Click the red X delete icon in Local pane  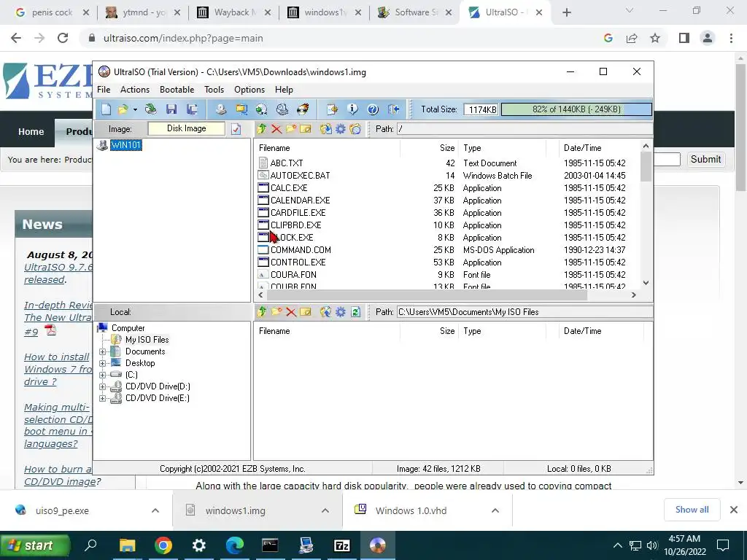pyautogui.click(x=291, y=312)
